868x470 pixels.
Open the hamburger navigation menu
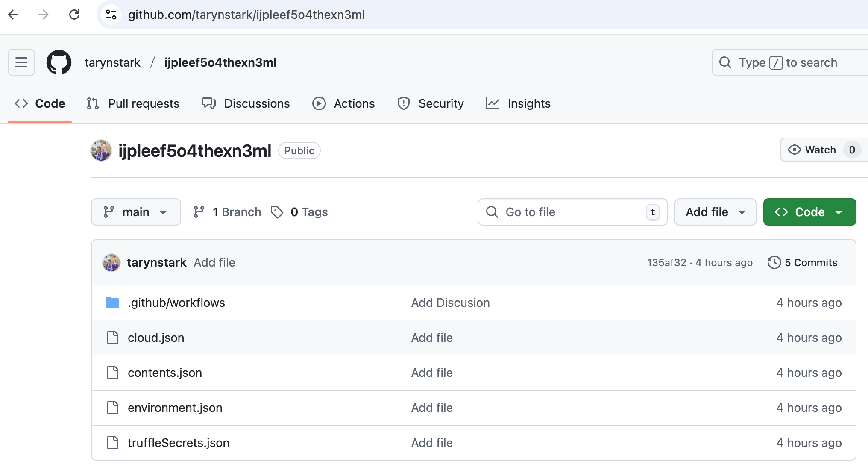click(21, 62)
